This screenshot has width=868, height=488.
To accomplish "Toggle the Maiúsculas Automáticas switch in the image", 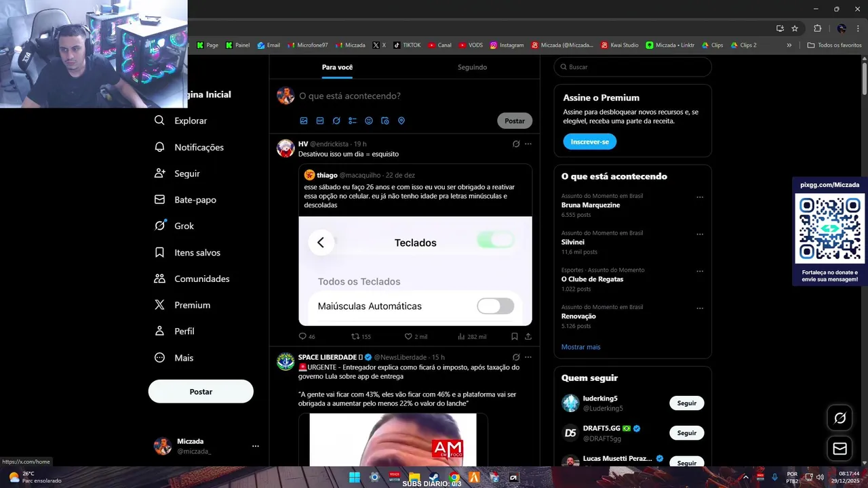I will 496,306.
